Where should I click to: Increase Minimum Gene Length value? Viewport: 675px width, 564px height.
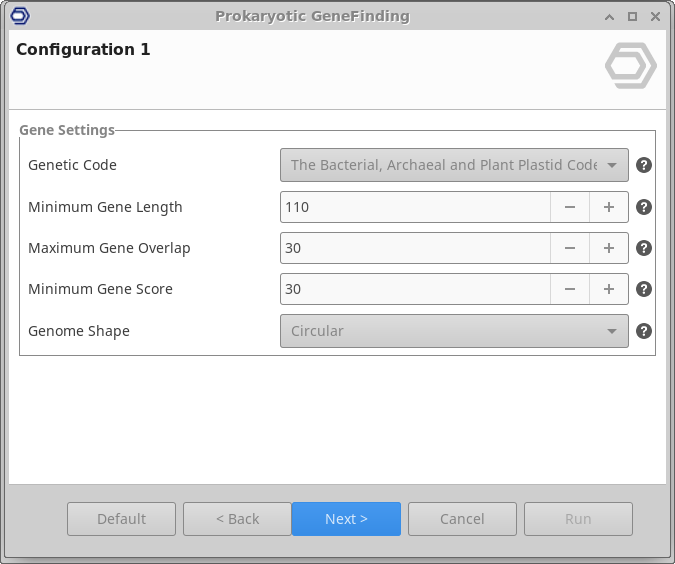coord(608,207)
